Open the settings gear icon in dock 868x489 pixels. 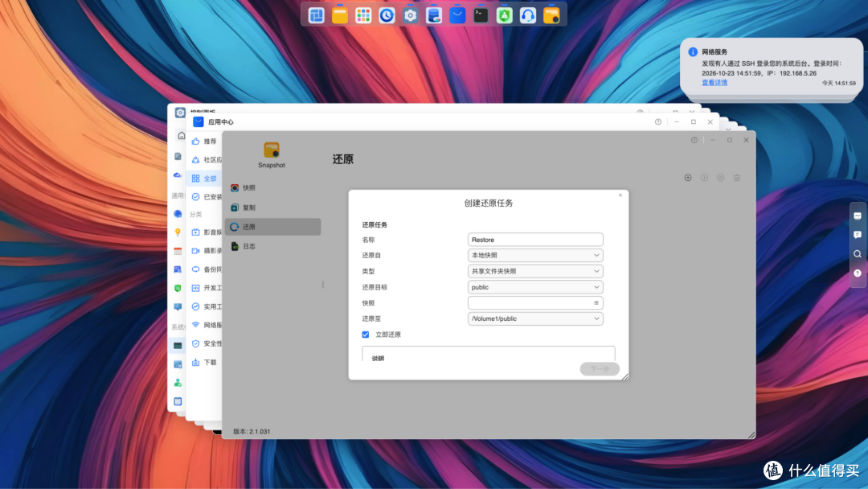pos(410,15)
